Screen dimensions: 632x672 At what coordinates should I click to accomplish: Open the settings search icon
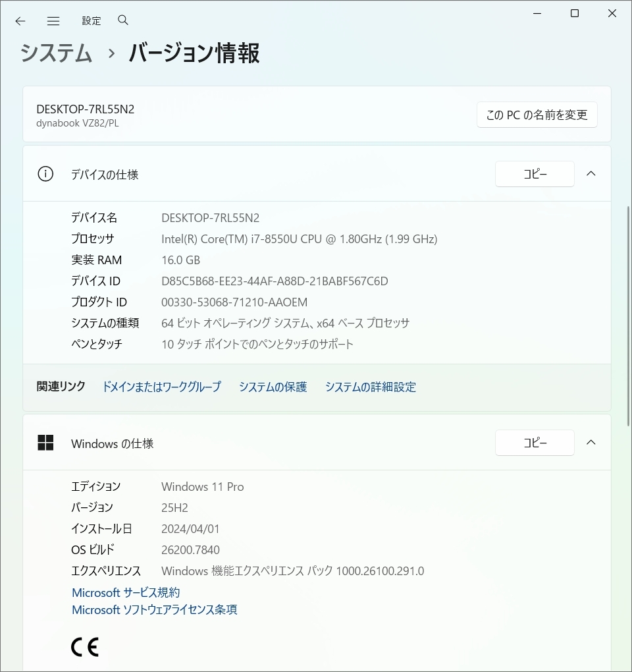click(x=123, y=20)
